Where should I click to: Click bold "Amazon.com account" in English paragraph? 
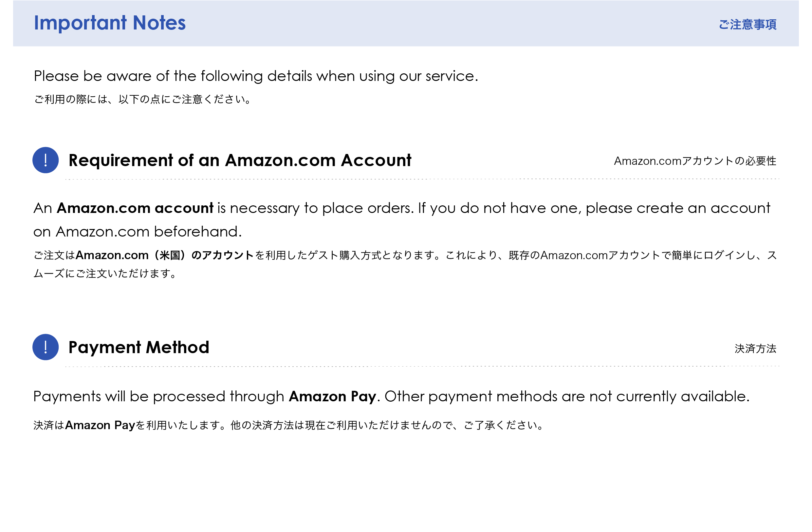tap(135, 208)
